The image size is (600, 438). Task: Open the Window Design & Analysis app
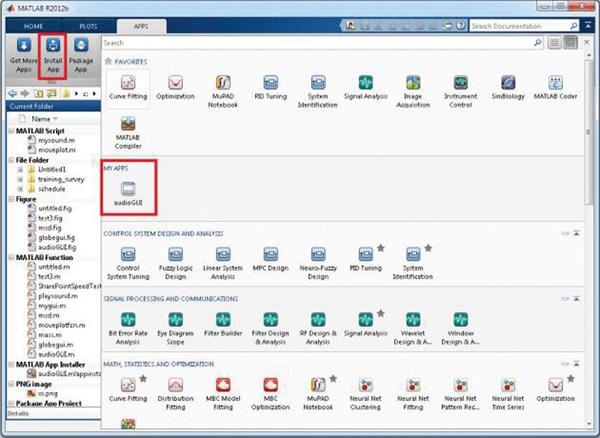click(460, 329)
